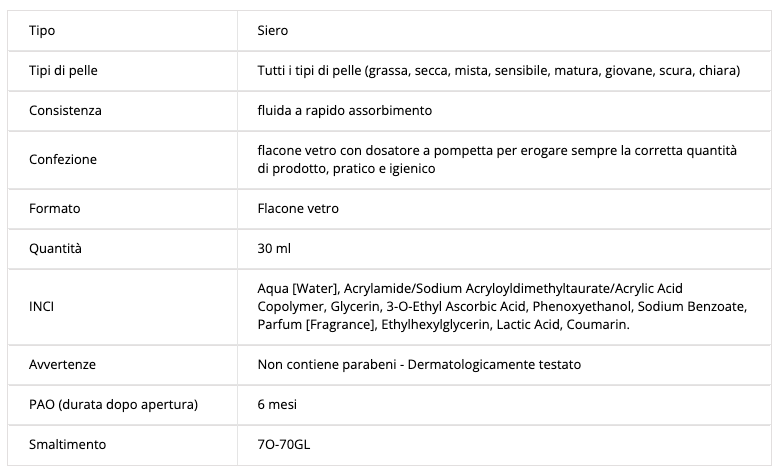
Task: Click "PAO (durata dopo apertura)" label
Action: (x=113, y=404)
